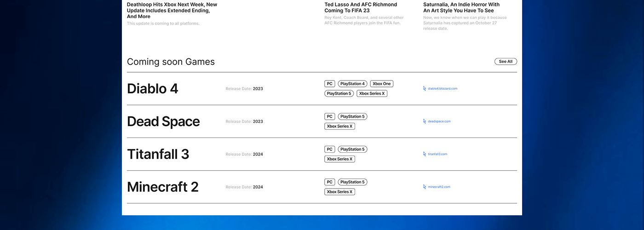Open the diablo4.blizzard.com link
Image resolution: width=644 pixels, height=230 pixels.
click(443, 88)
